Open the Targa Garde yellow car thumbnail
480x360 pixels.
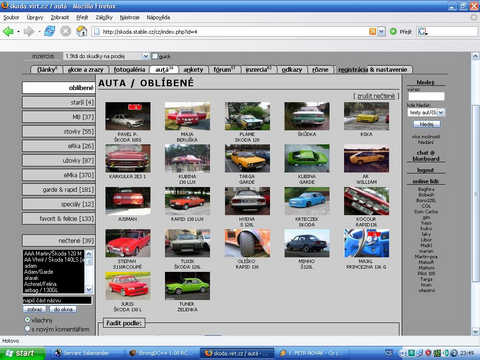(247, 158)
